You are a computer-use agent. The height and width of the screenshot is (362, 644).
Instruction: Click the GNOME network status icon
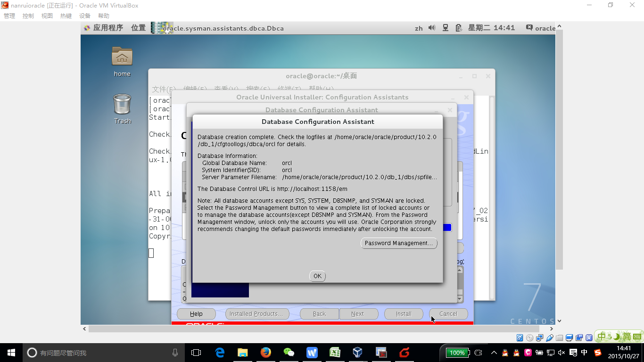(x=446, y=28)
